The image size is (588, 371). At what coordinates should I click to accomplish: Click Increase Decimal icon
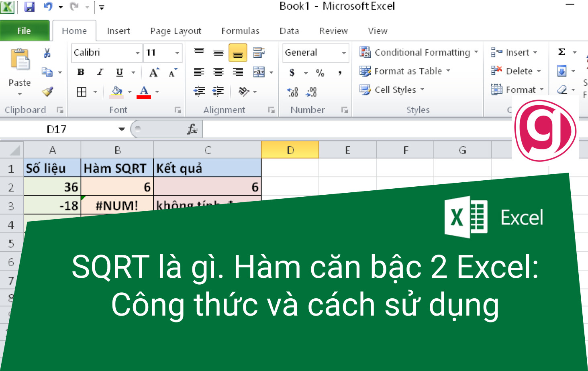pos(292,92)
